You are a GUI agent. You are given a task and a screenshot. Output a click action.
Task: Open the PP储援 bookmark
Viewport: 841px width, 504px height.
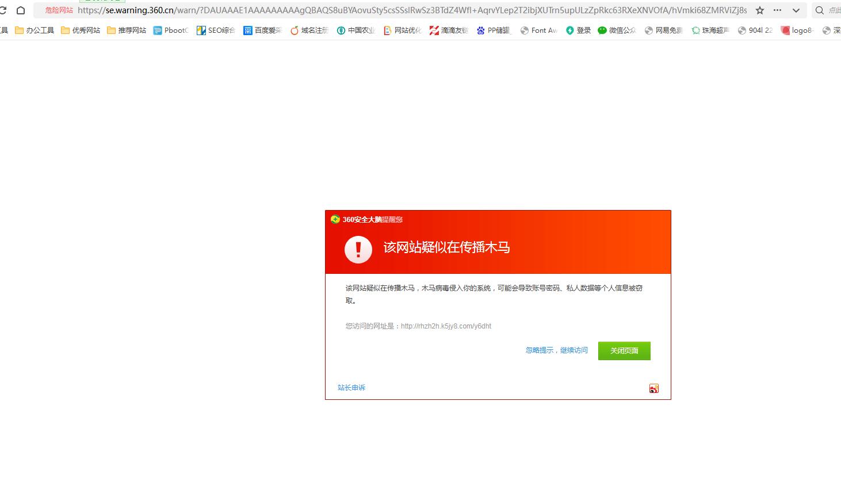click(494, 30)
